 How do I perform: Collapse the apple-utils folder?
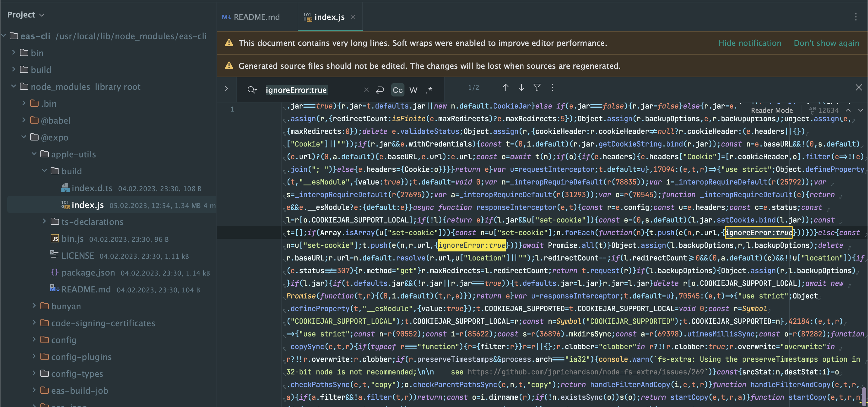pyautogui.click(x=34, y=154)
